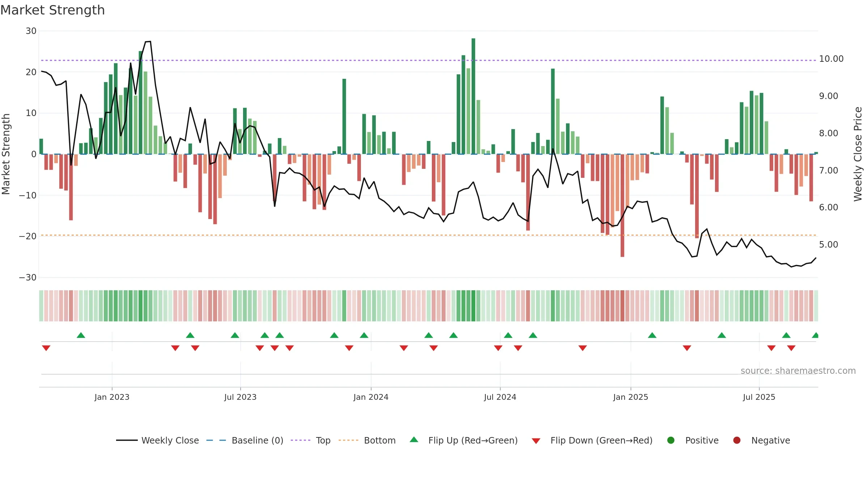Click the −30 tick on left axis
The image size is (868, 488).
(28, 278)
